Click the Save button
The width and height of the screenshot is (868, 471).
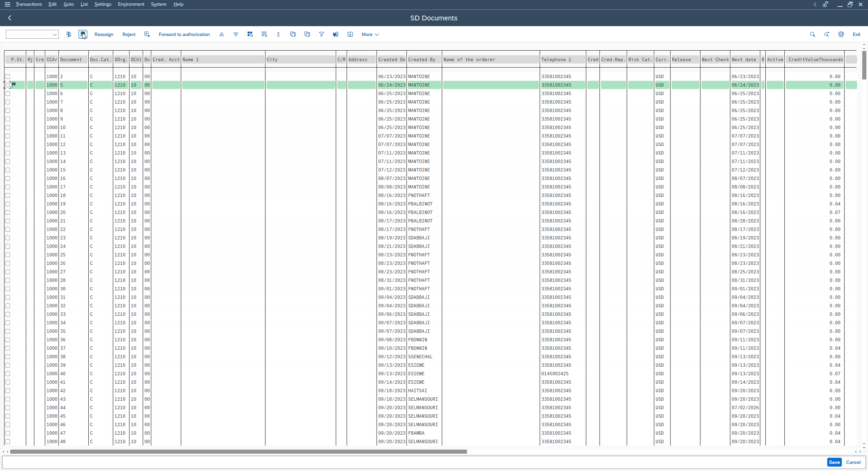click(x=834, y=462)
